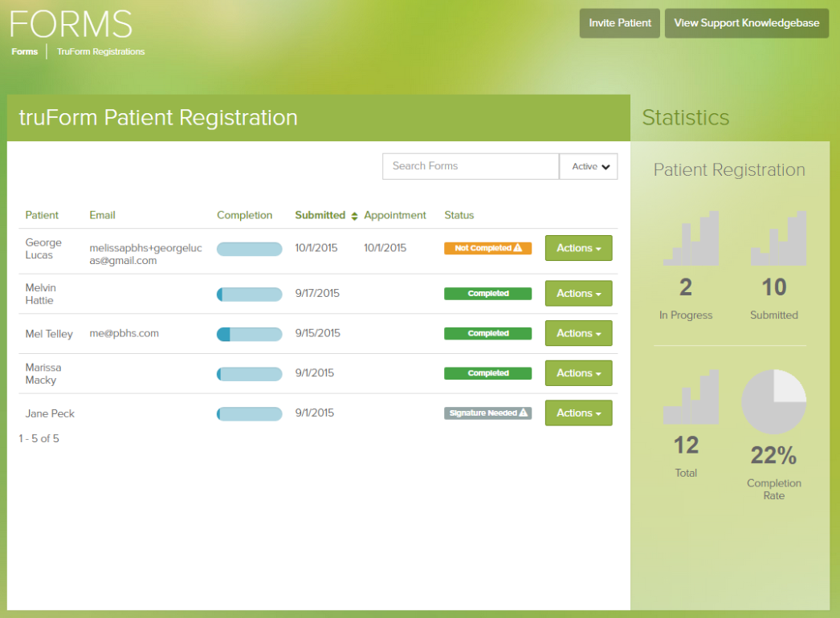Click the Submitted bar chart icon

click(x=778, y=239)
